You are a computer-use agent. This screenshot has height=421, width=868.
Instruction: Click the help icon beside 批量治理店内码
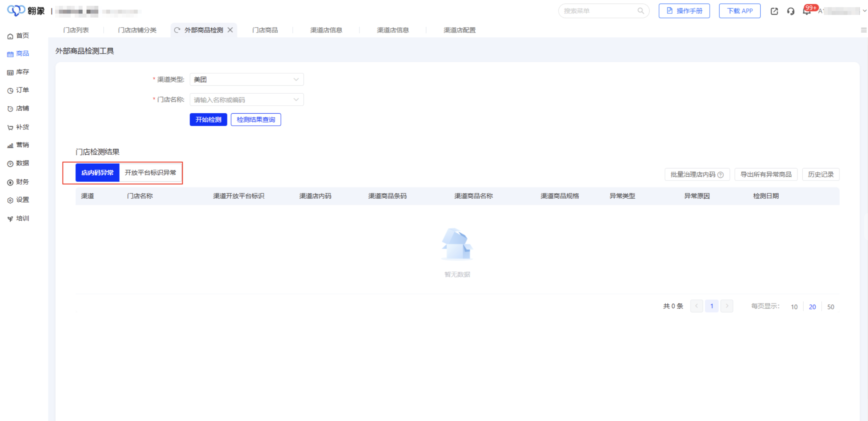click(721, 175)
